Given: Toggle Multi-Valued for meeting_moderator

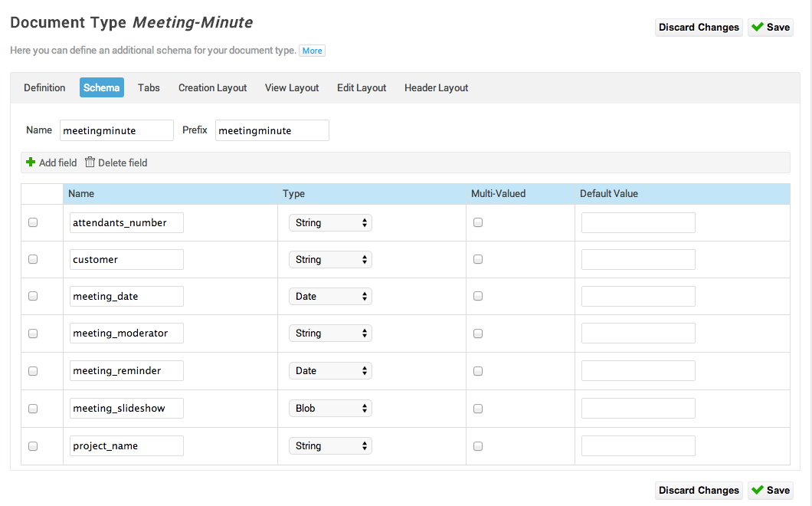Looking at the screenshot, I should (478, 333).
